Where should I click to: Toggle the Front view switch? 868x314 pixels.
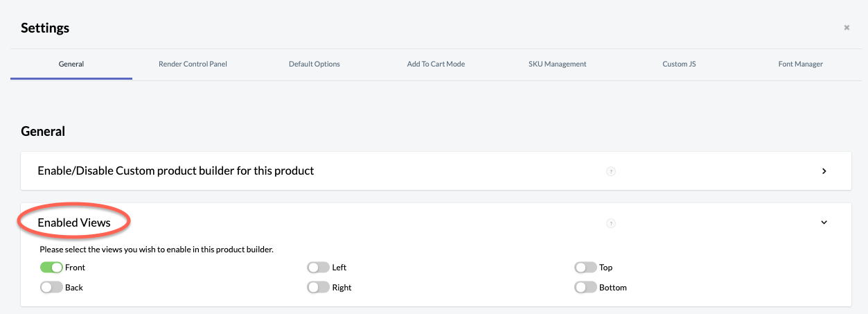51,268
